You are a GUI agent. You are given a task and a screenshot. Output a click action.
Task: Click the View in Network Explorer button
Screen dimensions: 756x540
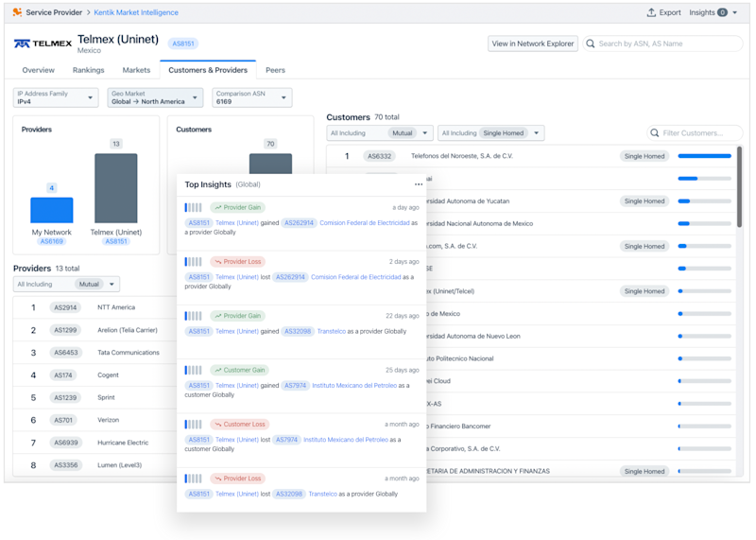(533, 44)
